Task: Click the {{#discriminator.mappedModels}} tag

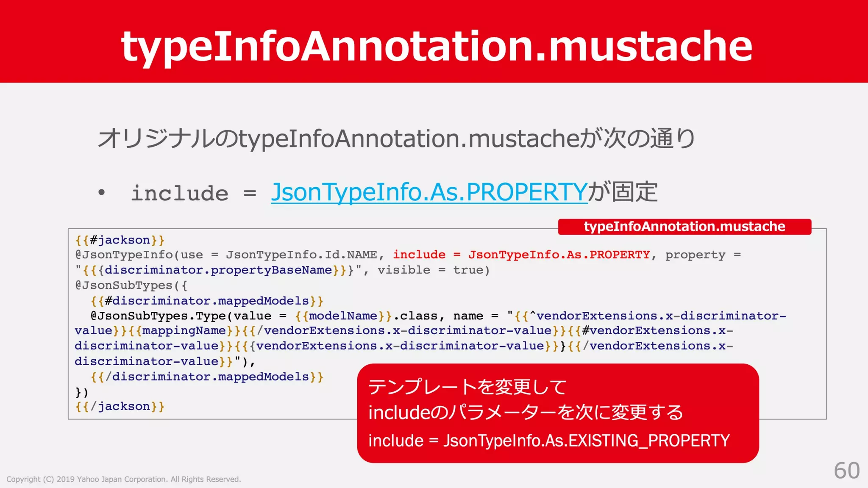Action: coord(207,301)
